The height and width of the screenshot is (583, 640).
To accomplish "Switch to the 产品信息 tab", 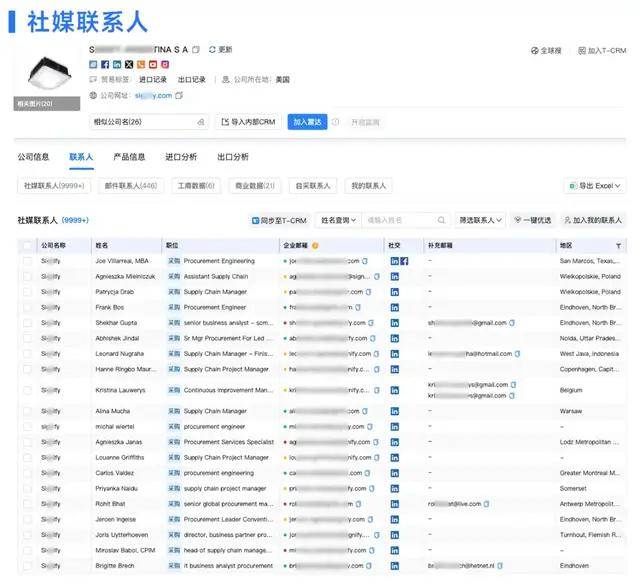I will [129, 157].
